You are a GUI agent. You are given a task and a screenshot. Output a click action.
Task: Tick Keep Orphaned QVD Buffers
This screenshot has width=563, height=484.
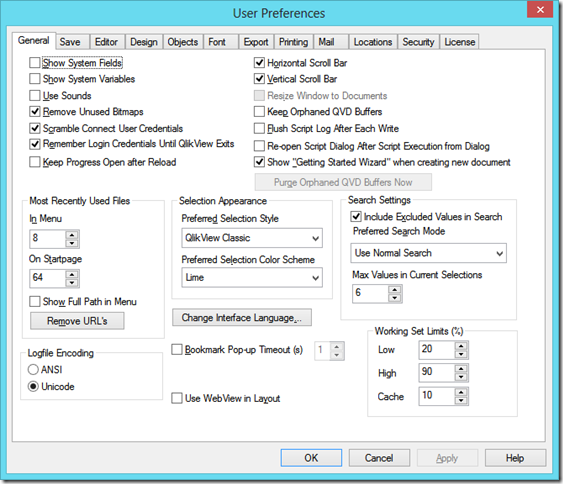259,112
